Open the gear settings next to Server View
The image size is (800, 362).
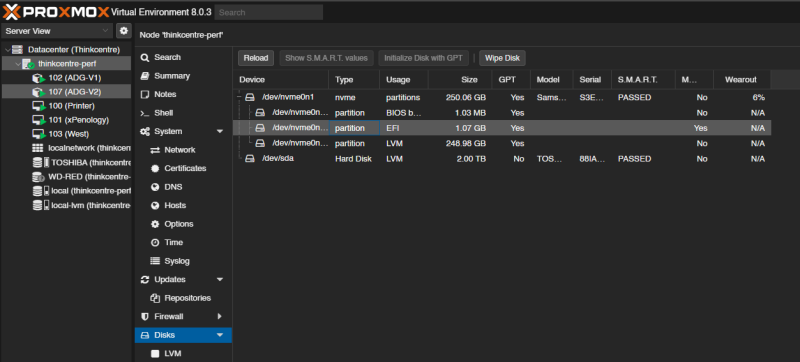click(x=123, y=31)
